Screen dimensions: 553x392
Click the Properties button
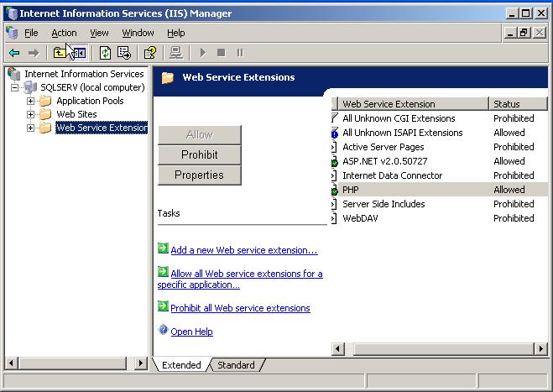point(200,175)
